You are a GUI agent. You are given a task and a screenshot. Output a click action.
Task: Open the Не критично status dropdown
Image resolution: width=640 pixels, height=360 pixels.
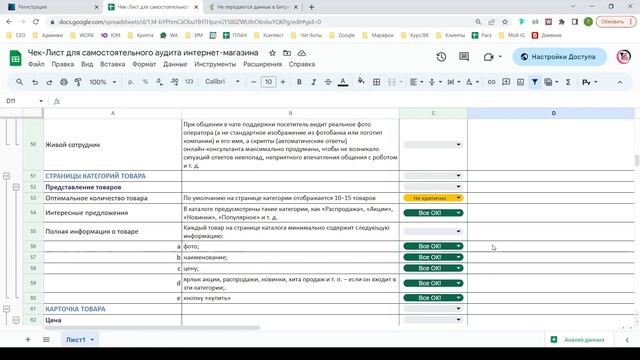click(x=433, y=198)
